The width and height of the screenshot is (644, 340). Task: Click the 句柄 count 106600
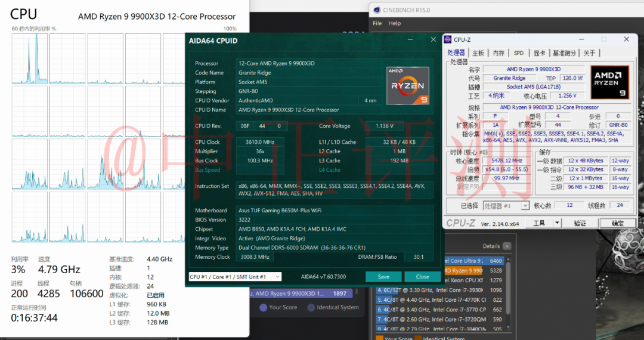(86, 293)
